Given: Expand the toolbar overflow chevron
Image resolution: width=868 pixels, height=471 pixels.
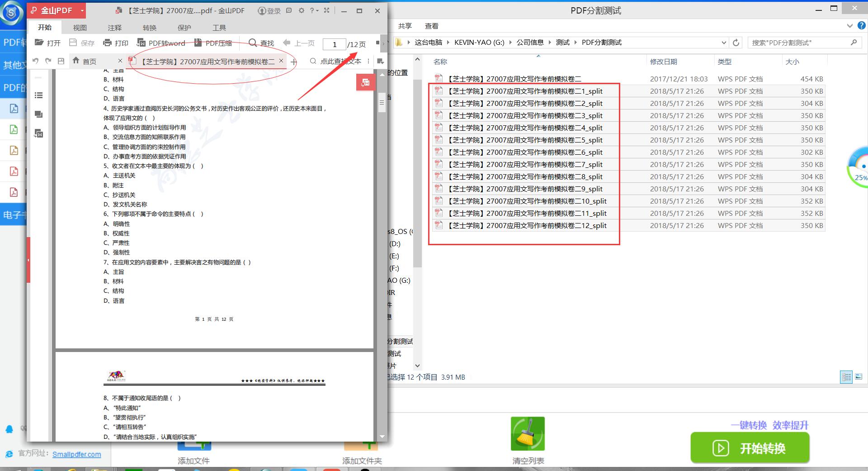Looking at the screenshot, I should coord(384,44).
